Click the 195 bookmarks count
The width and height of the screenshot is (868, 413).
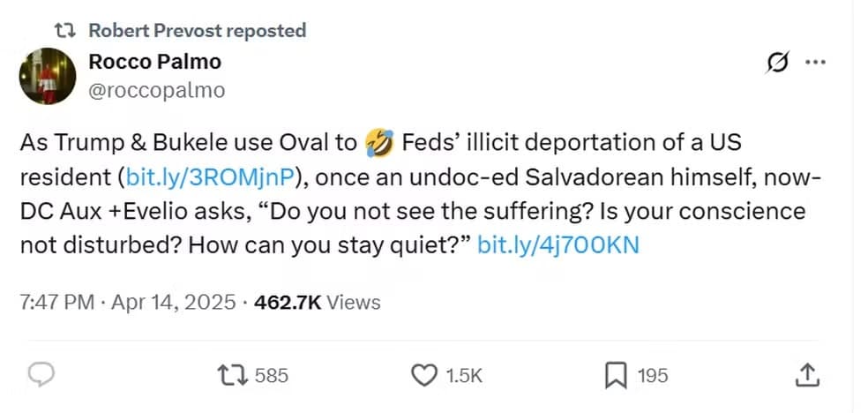[x=652, y=376]
